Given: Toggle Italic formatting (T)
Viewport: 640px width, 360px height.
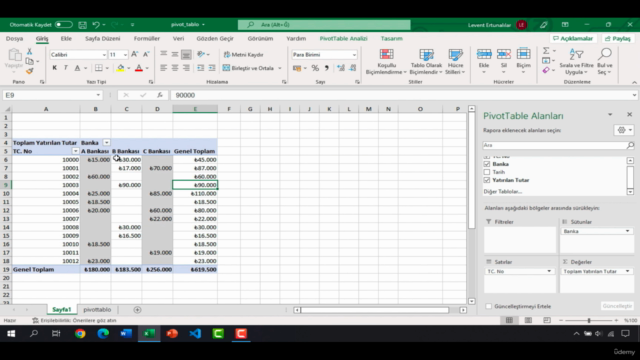Looking at the screenshot, I should [65, 68].
